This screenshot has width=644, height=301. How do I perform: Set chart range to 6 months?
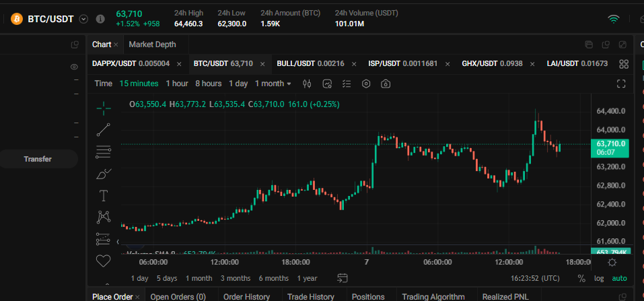(273, 278)
